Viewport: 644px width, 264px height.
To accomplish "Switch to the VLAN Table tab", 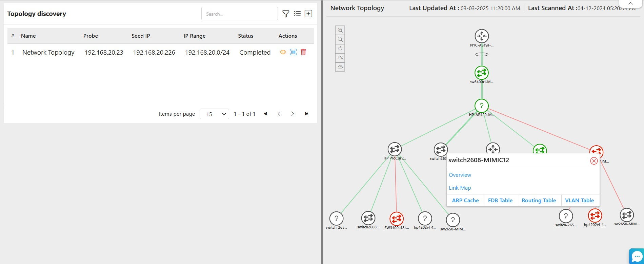I will point(579,201).
